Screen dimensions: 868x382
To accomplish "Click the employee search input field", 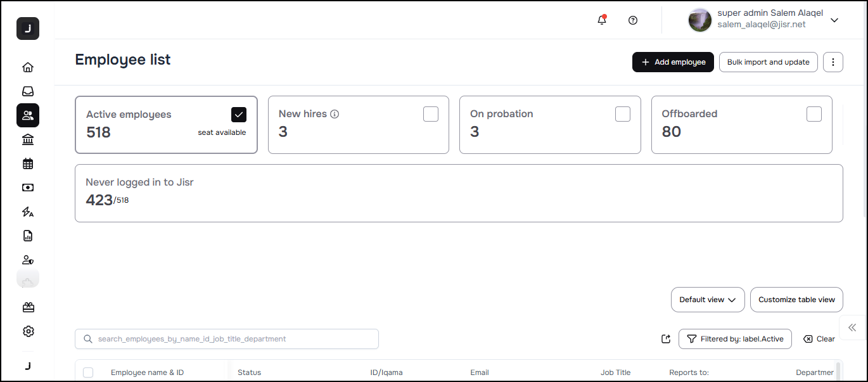I will (x=226, y=339).
